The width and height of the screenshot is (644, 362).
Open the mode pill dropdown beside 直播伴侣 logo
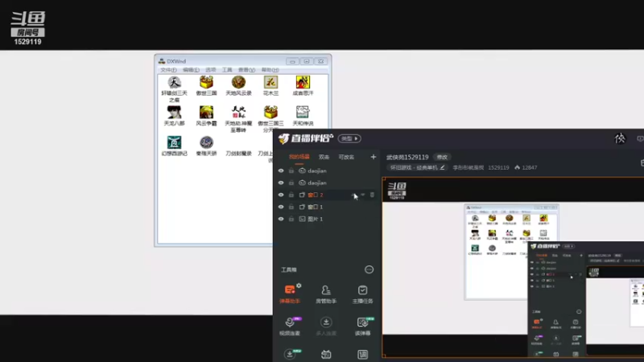tap(349, 138)
